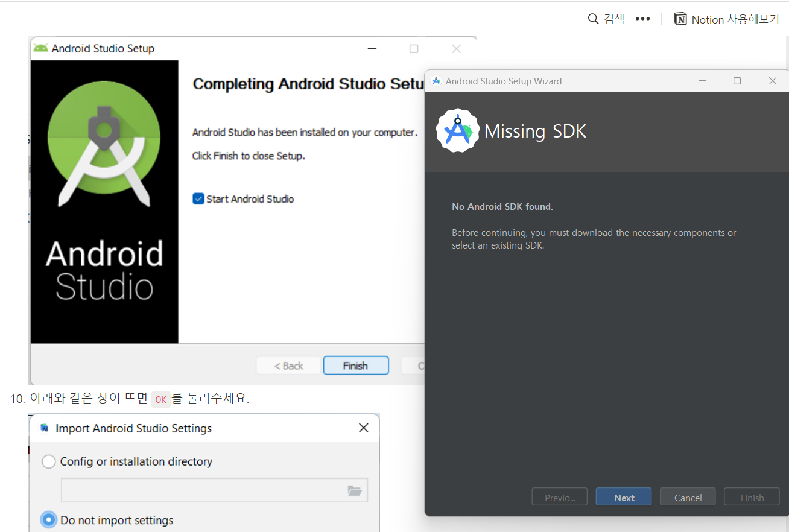The height and width of the screenshot is (532, 789).
Task: Click the 검색 search label
Action: pos(614,19)
